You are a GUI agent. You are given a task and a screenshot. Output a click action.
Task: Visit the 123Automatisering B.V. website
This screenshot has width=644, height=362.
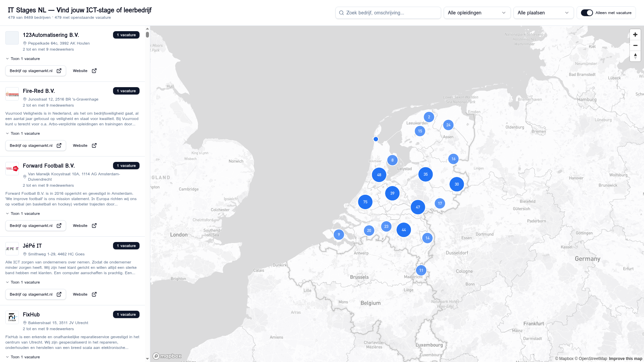tap(85, 71)
